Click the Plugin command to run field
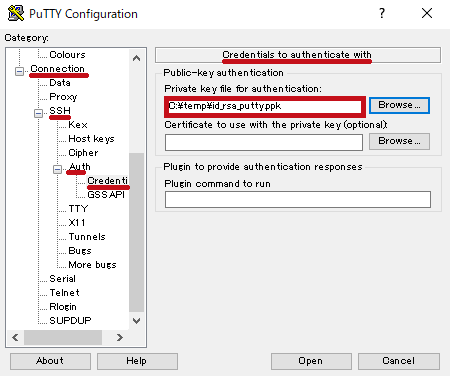Screen dimensions: 450x376 (298, 199)
